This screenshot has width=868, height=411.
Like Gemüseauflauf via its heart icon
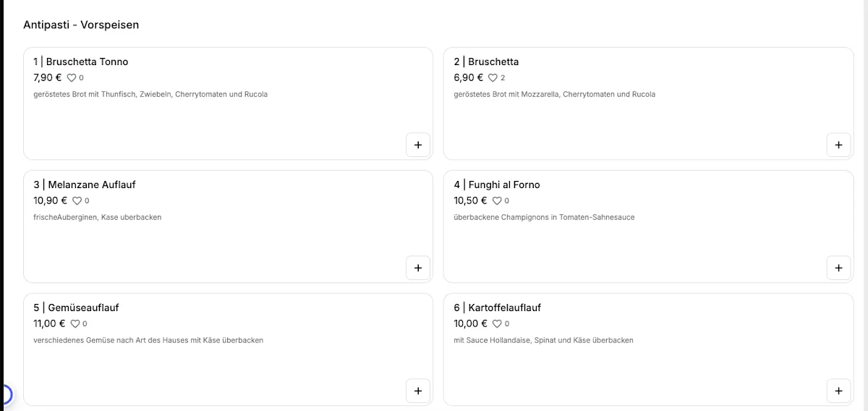pyautogui.click(x=75, y=323)
